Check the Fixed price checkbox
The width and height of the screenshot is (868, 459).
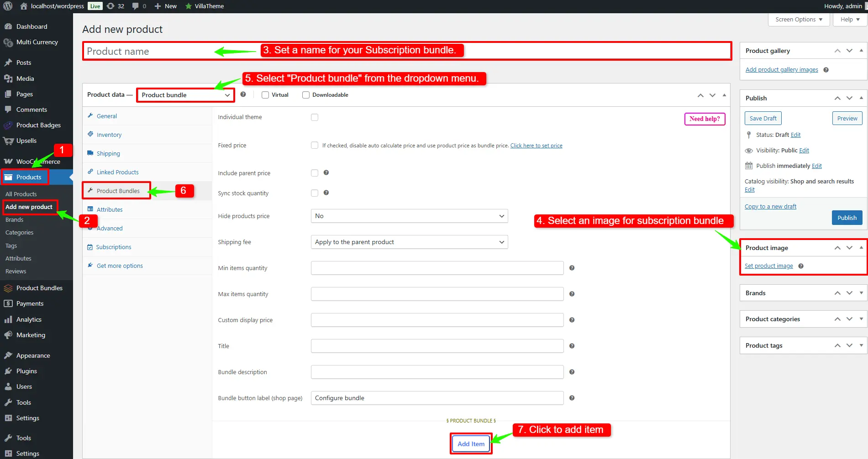(x=315, y=145)
